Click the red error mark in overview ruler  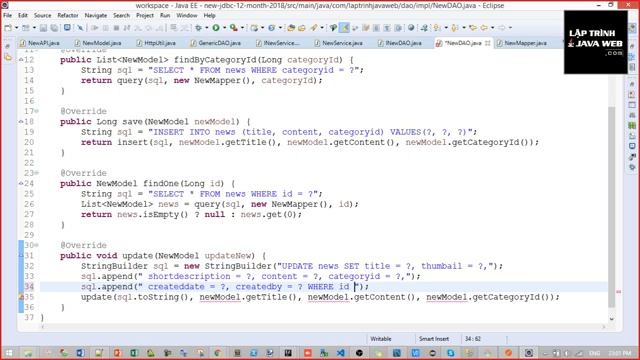point(618,292)
